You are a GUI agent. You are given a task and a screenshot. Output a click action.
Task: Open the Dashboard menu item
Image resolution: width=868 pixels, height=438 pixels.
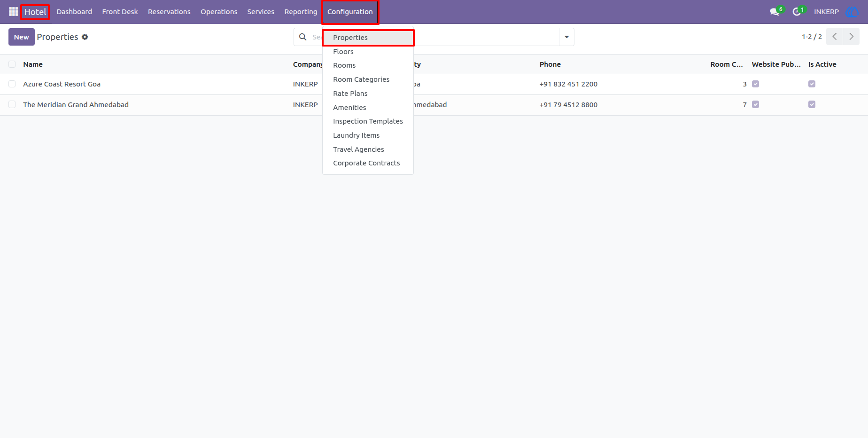click(74, 12)
